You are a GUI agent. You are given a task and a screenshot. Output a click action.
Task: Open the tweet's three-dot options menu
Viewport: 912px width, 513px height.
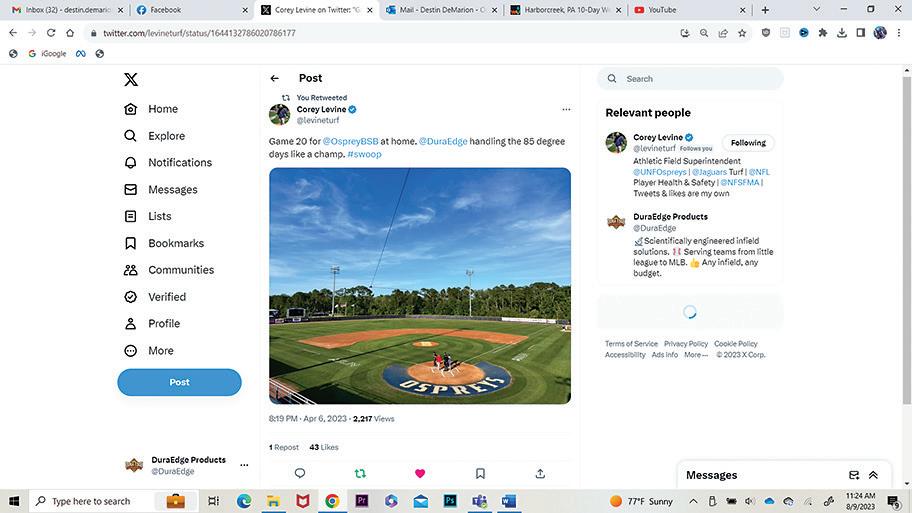(566, 109)
